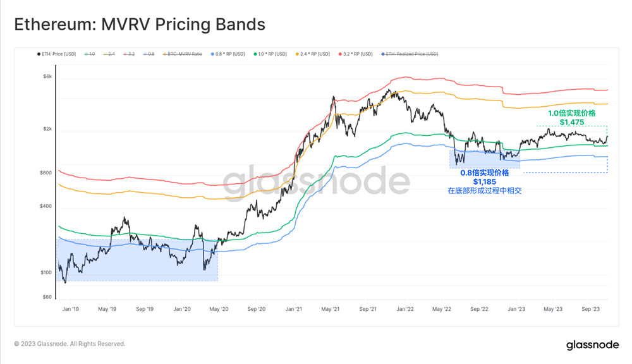Enable the struck-through 2.4 legend entry

[x=109, y=54]
